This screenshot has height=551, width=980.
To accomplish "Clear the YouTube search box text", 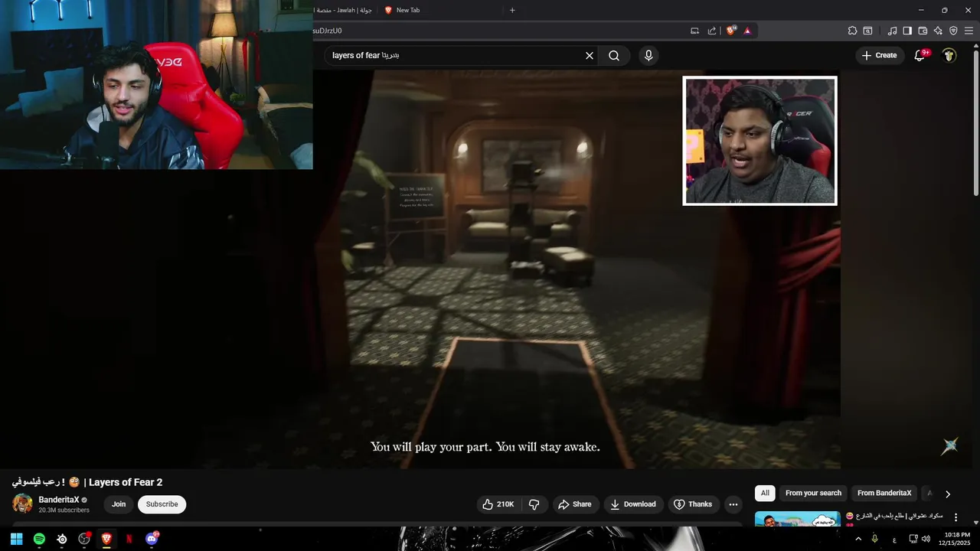I will pyautogui.click(x=590, y=56).
